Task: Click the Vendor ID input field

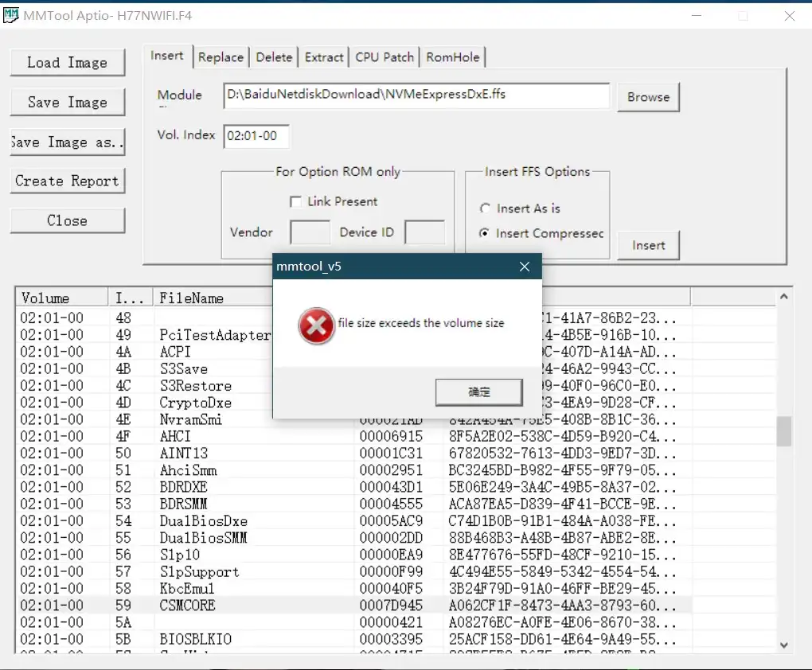Action: (x=309, y=232)
